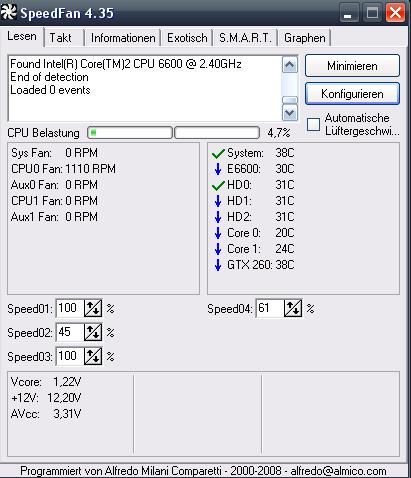Close the SpeedFan window
This screenshot has width=411, height=478.
click(x=396, y=13)
